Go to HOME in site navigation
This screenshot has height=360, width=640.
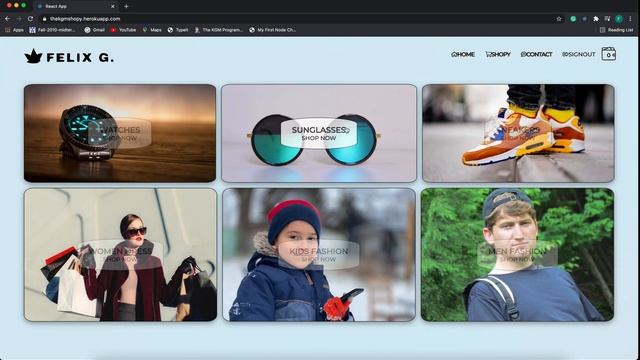[x=463, y=54]
